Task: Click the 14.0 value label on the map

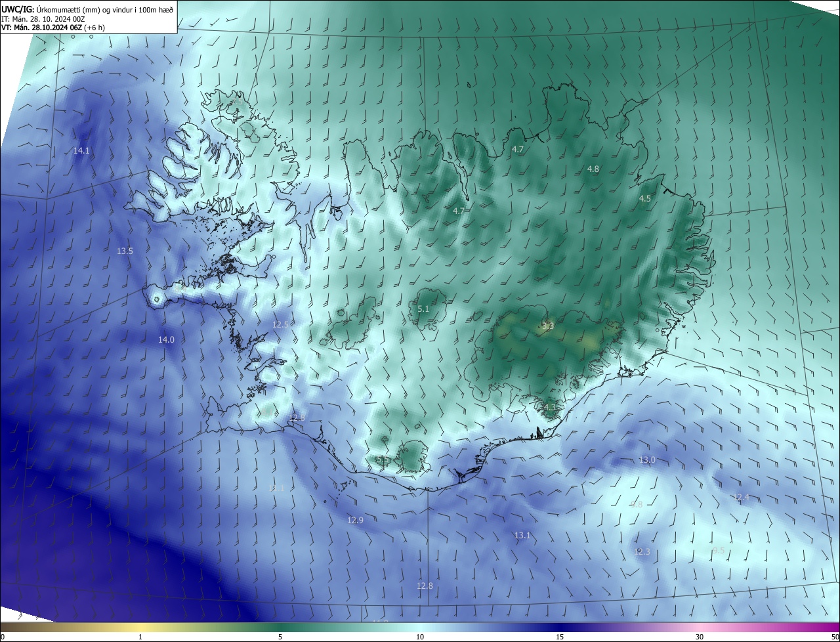Action: [166, 340]
